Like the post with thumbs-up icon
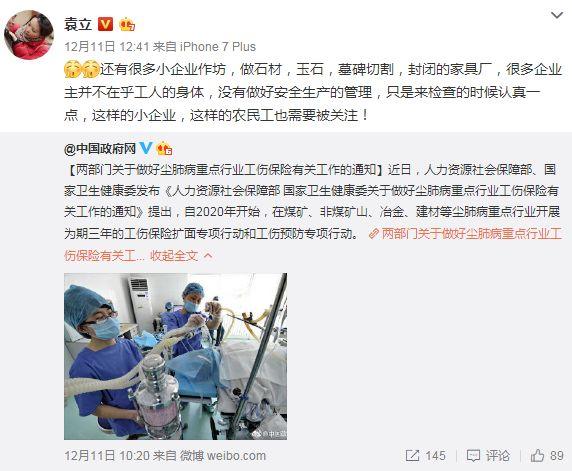The width and height of the screenshot is (572, 471). tap(537, 455)
